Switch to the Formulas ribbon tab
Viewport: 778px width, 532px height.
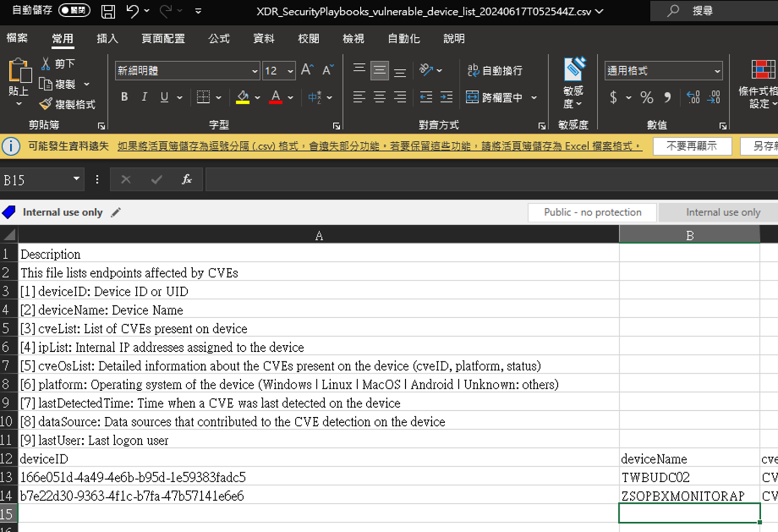coord(219,38)
